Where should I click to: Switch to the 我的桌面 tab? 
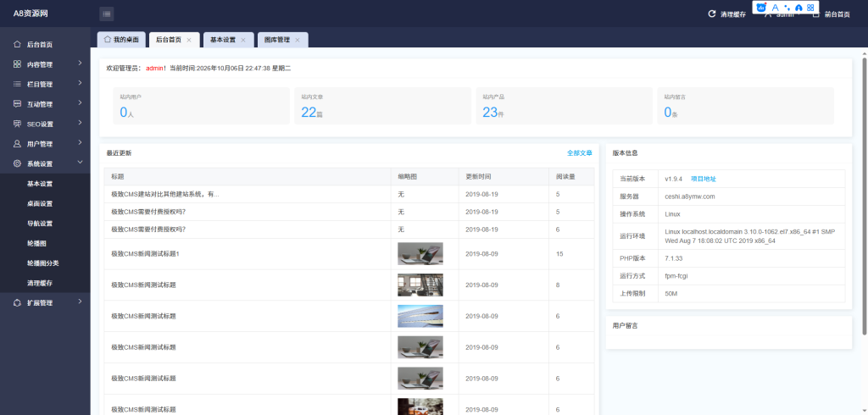(121, 40)
